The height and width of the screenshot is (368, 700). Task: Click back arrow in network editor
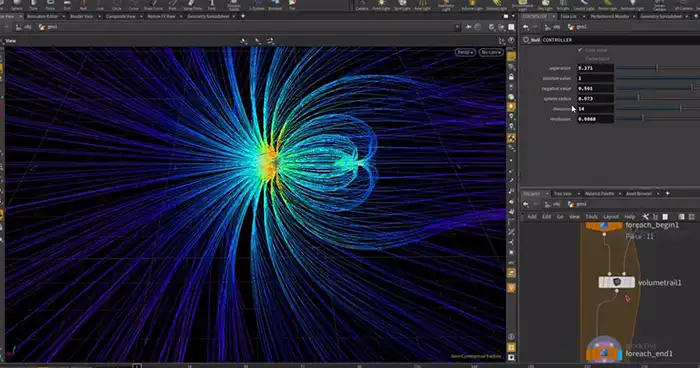526,204
